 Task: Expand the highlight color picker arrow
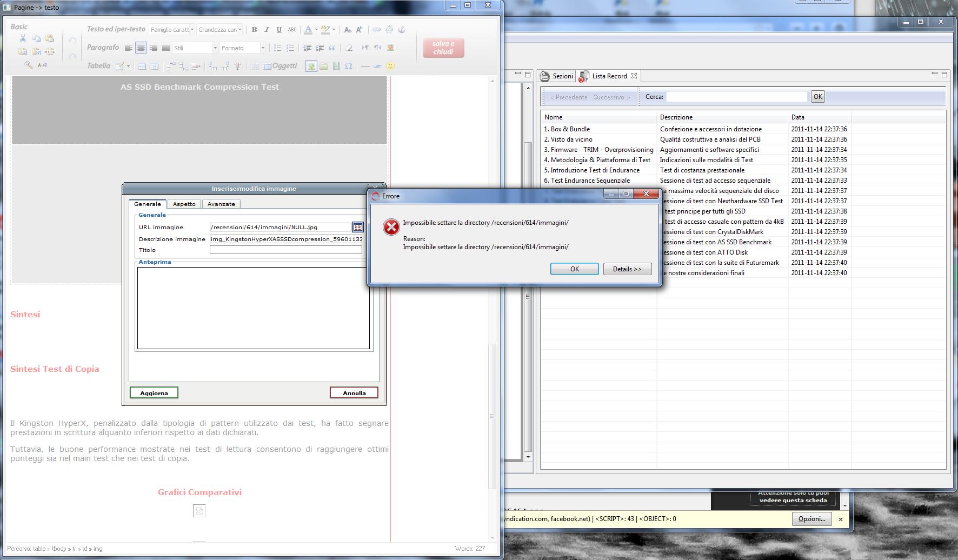[334, 30]
